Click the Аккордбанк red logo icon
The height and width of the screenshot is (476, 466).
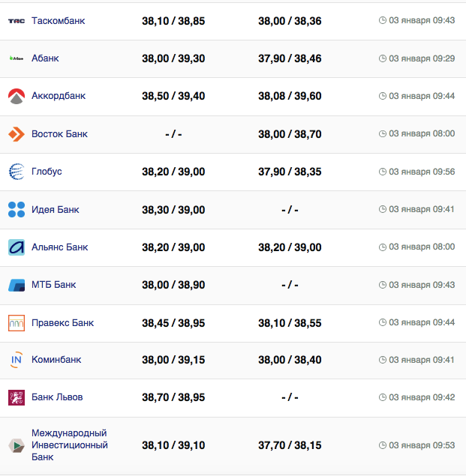pos(17,96)
